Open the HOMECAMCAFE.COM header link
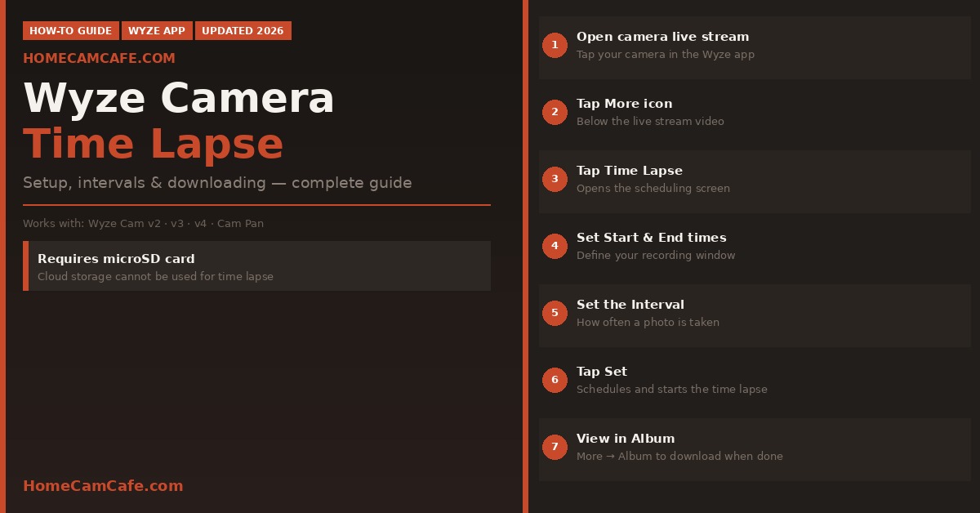The image size is (980, 513). [x=99, y=59]
